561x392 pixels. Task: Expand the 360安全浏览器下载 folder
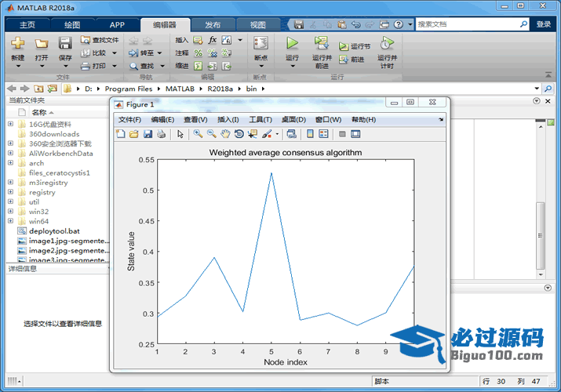(x=10, y=143)
